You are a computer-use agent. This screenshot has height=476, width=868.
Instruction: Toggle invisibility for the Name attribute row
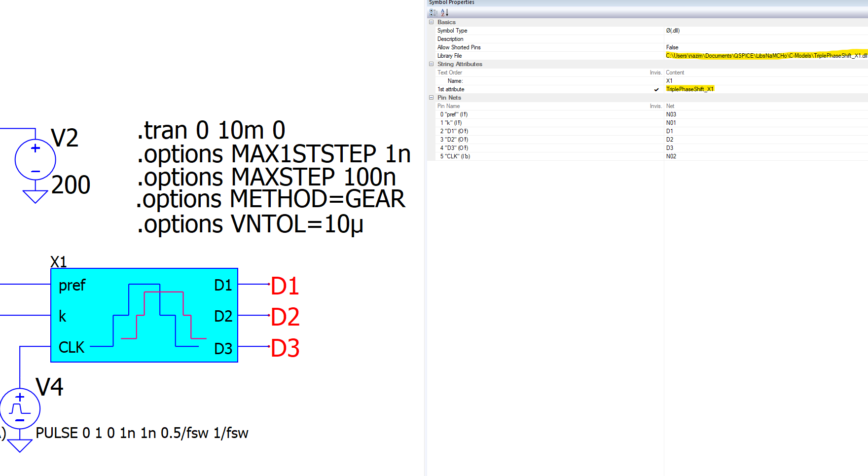(656, 81)
